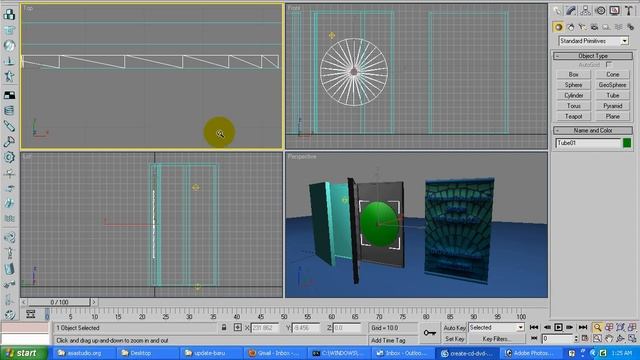This screenshot has height=360, width=640.
Task: Click the GeoSphere primitive button
Action: coord(613,85)
